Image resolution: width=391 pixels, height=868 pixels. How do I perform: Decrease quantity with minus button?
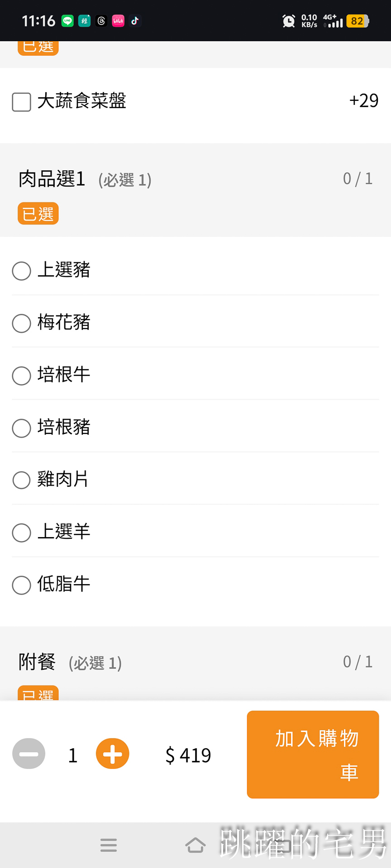pos(29,754)
